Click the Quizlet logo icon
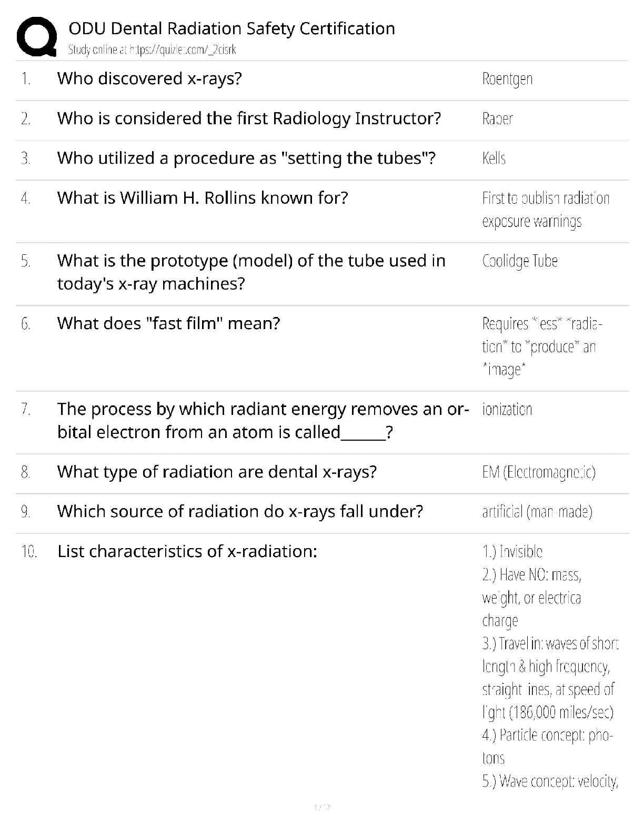The image size is (644, 834). pos(37,36)
